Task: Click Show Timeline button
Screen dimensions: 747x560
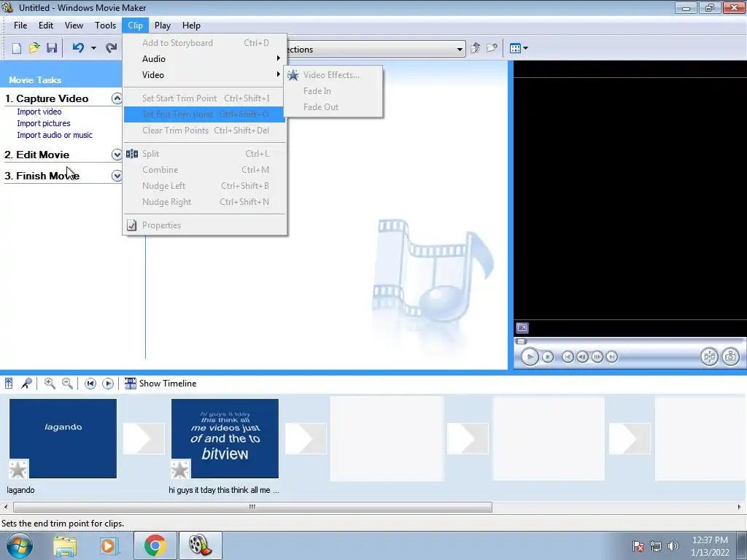Action: [x=160, y=384]
